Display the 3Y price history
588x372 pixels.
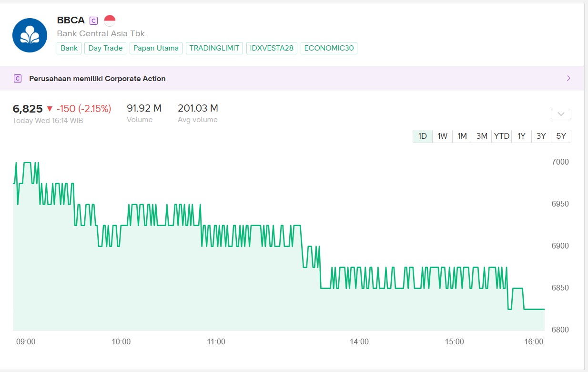(541, 136)
